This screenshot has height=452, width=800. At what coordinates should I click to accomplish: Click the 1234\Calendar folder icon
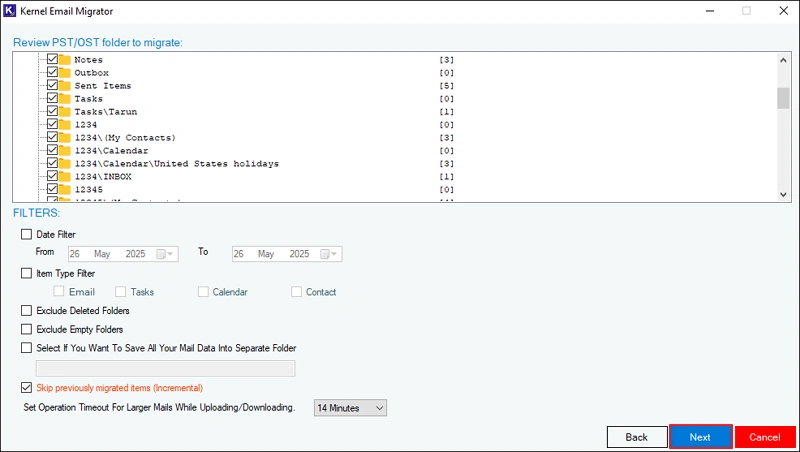coord(64,150)
